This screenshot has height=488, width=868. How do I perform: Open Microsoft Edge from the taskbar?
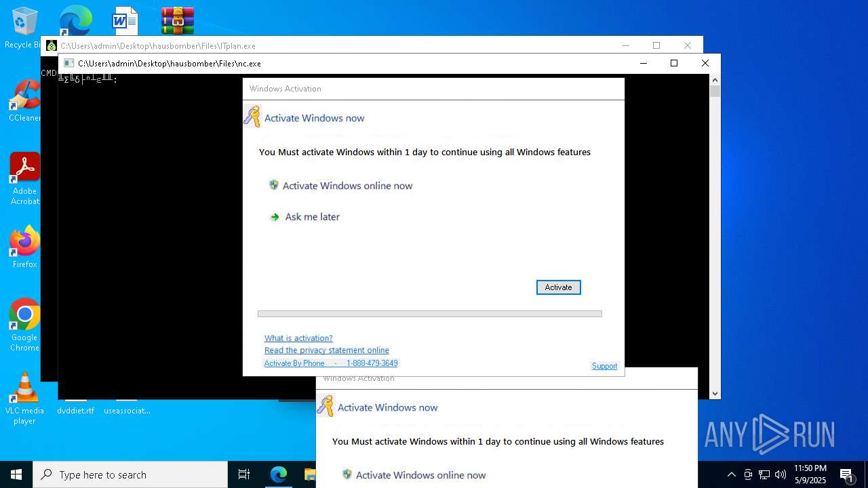(x=279, y=474)
